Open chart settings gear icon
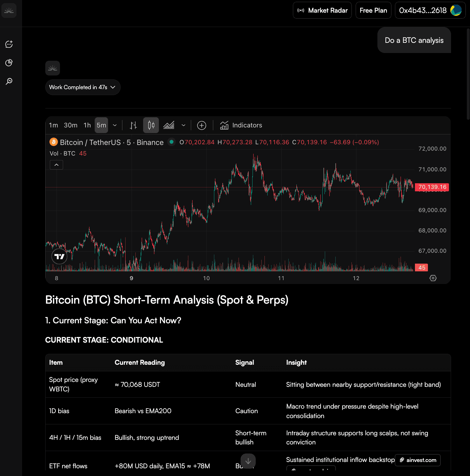Screen dimensions: 470x476 433,278
